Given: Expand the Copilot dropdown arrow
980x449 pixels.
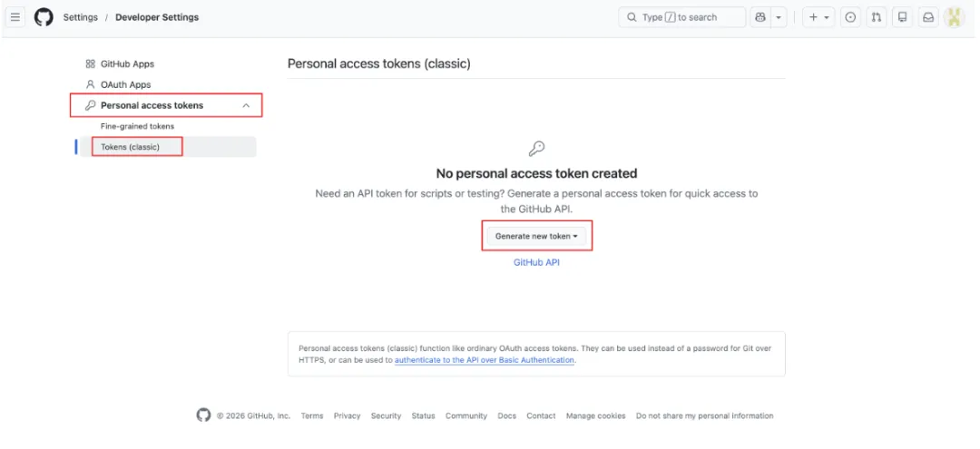Looking at the screenshot, I should click(779, 17).
